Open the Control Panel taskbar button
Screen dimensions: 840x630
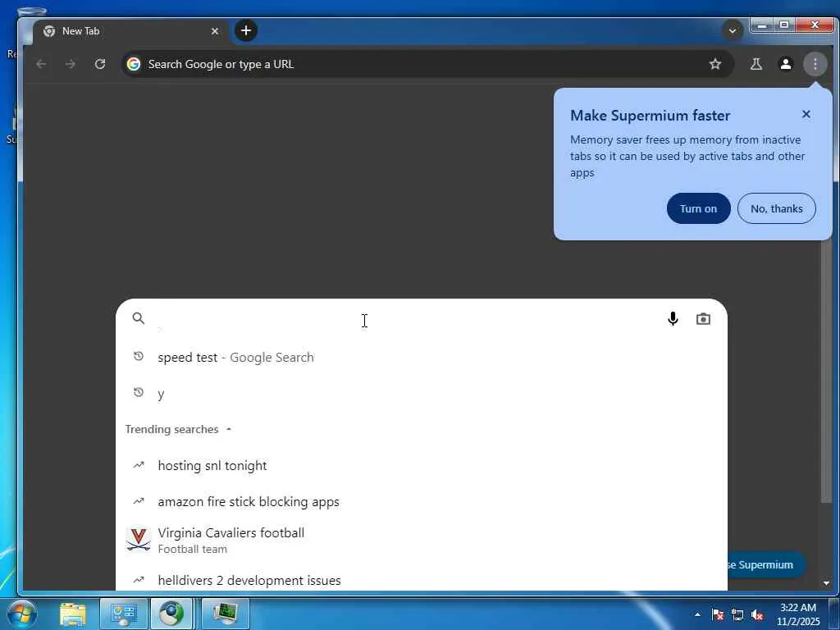point(124,614)
